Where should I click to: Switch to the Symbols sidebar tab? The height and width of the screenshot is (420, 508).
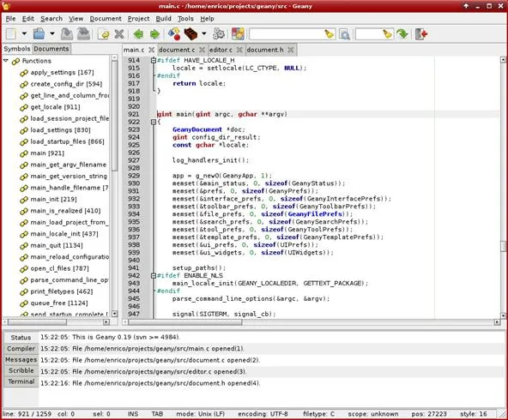coord(17,49)
